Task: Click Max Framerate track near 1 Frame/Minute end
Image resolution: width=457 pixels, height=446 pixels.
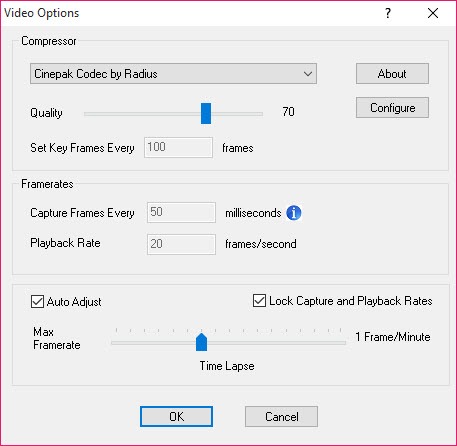Action: coord(338,342)
